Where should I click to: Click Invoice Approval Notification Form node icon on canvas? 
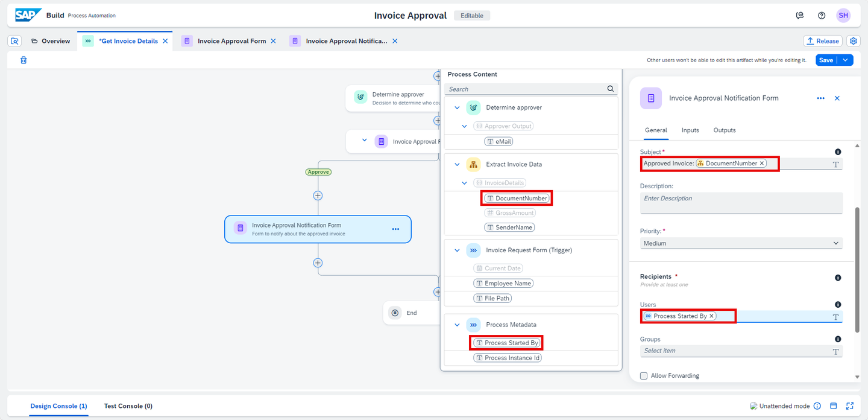tap(241, 228)
